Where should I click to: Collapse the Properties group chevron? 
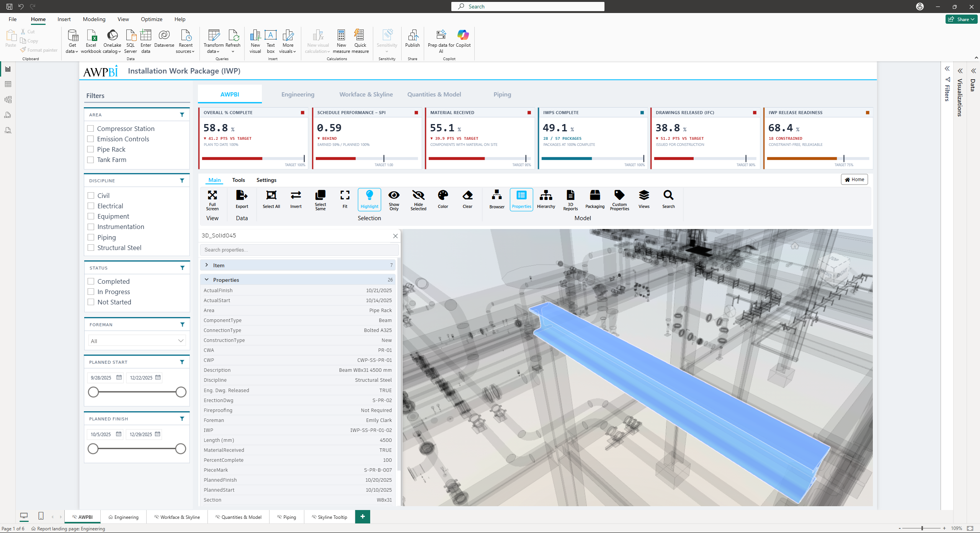pyautogui.click(x=207, y=280)
